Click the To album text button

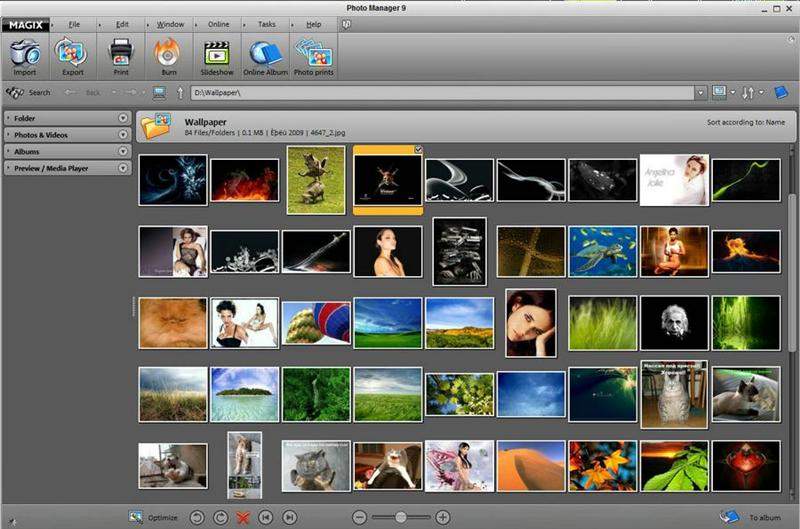(765, 517)
